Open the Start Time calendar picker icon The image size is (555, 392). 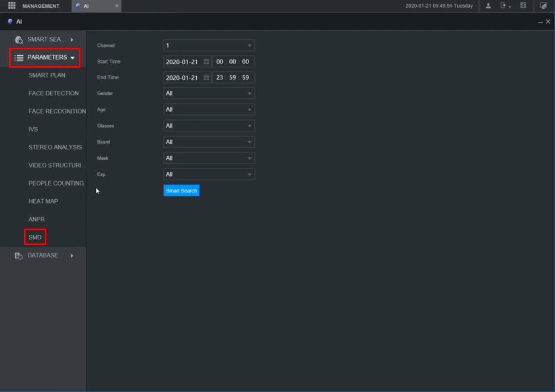[206, 62]
